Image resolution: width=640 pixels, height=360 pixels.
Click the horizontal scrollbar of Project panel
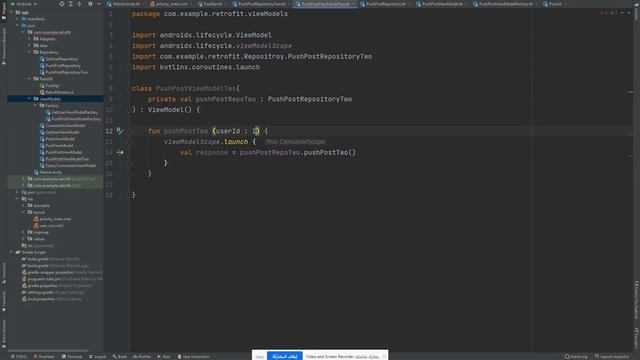[48, 350]
